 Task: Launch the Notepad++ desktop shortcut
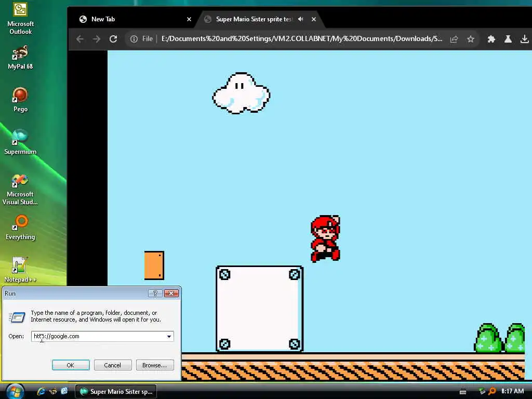tap(20, 270)
